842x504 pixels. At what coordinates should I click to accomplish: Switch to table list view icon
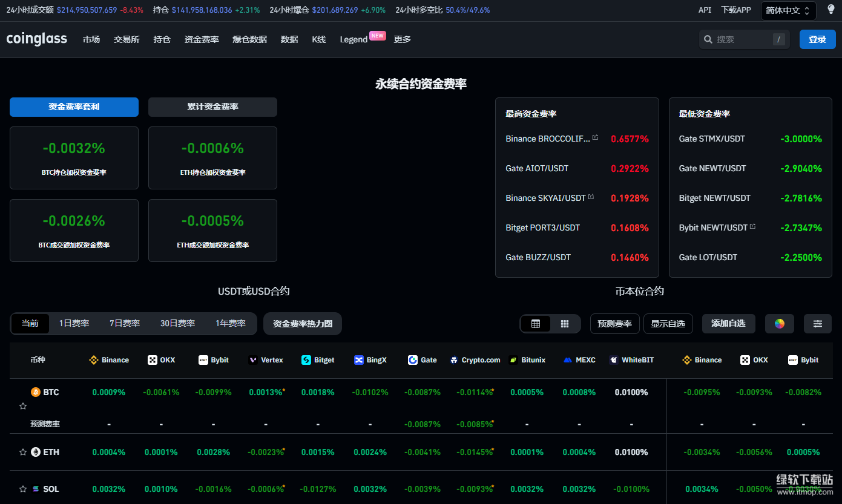(536, 324)
